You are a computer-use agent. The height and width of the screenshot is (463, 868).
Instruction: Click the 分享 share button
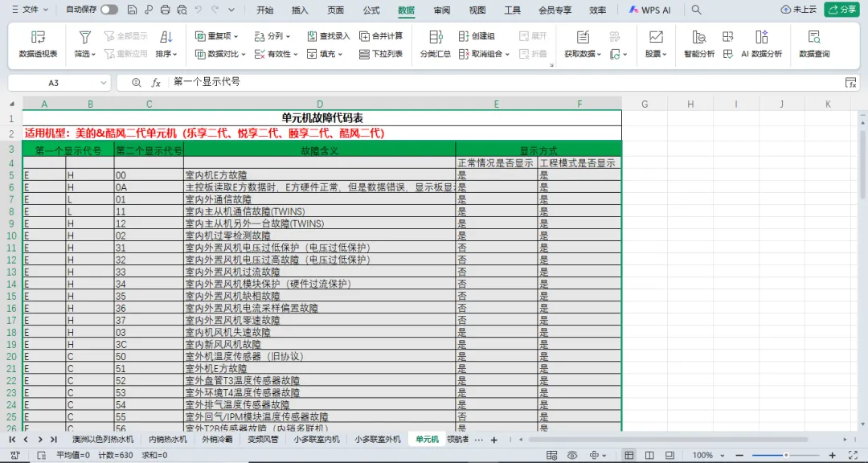841,10
